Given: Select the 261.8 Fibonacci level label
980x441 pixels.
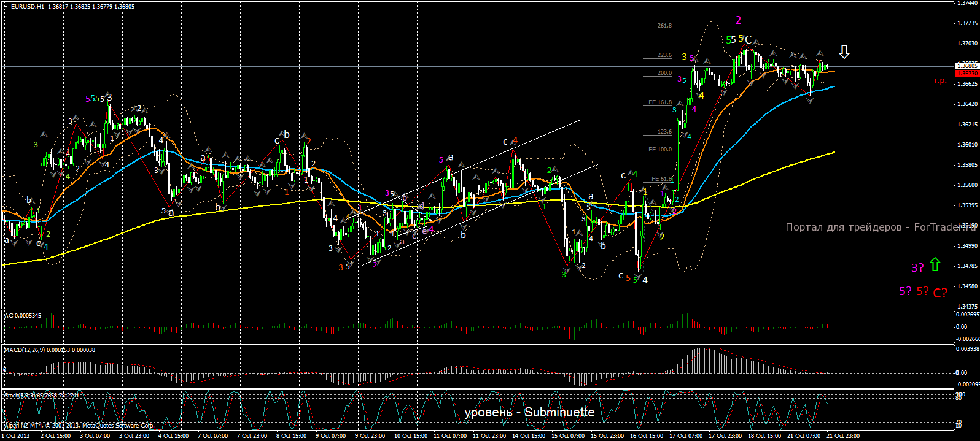Looking at the screenshot, I should (664, 26).
